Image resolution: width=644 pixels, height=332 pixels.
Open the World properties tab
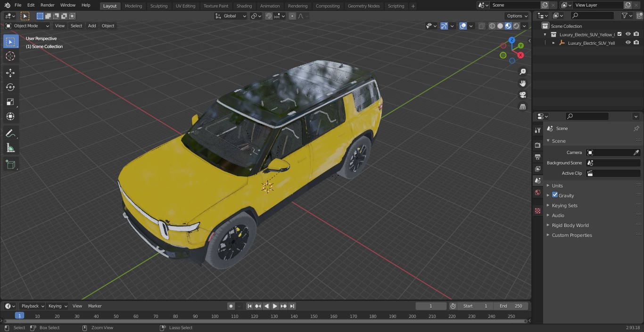click(x=537, y=192)
